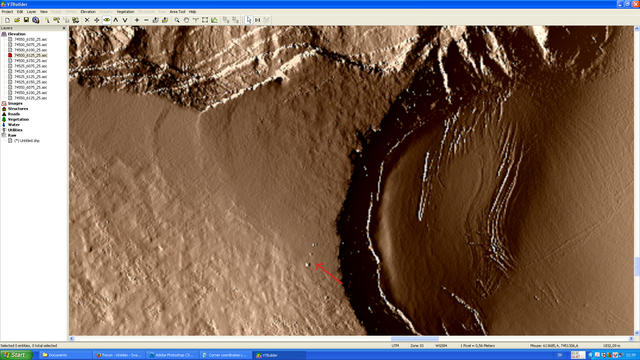This screenshot has height=360, width=640.
Task: Click the Open Project folder icon
Action: [17, 20]
